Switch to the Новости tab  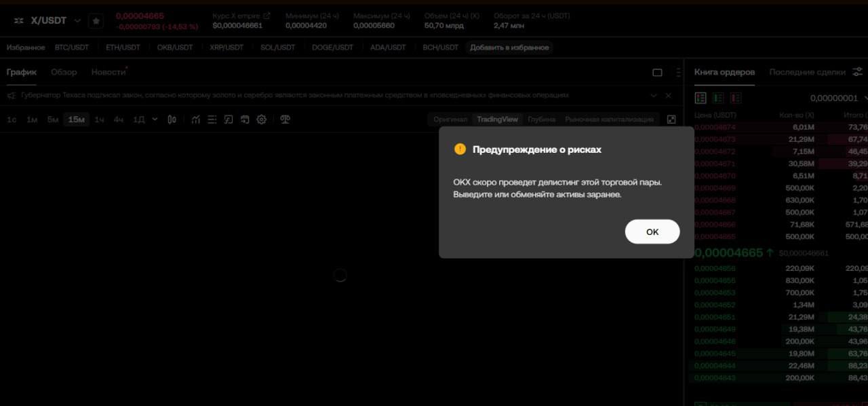point(108,72)
